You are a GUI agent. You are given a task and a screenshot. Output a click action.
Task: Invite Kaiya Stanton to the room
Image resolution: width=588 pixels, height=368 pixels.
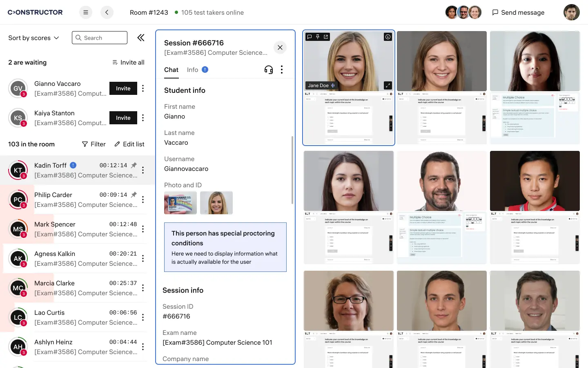[x=123, y=118]
